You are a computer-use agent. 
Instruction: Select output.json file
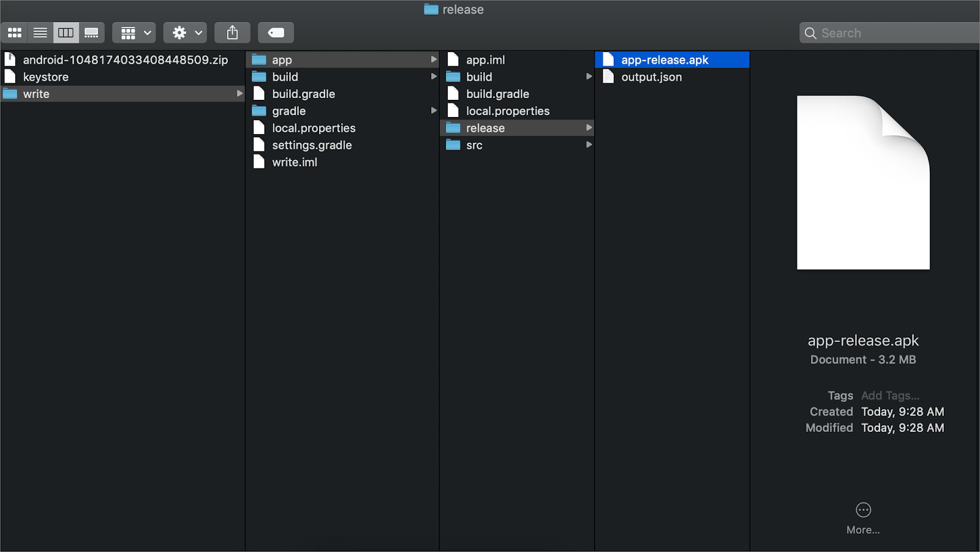pyautogui.click(x=673, y=77)
